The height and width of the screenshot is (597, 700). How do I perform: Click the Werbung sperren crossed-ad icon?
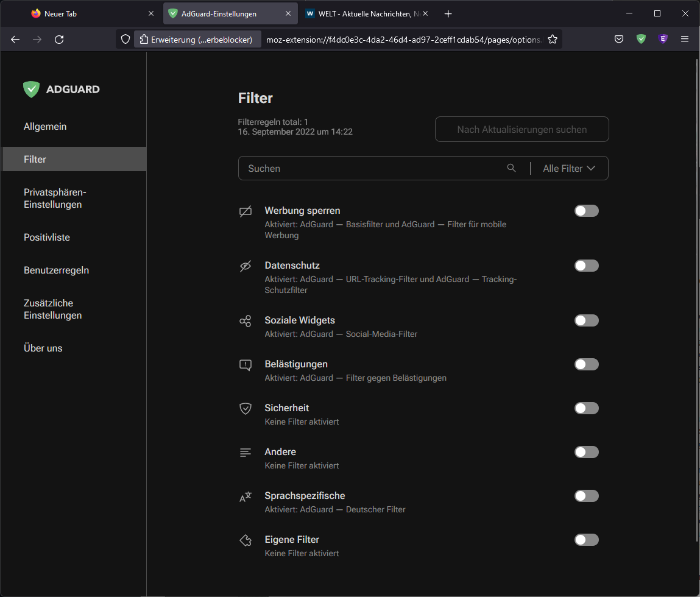tap(246, 211)
